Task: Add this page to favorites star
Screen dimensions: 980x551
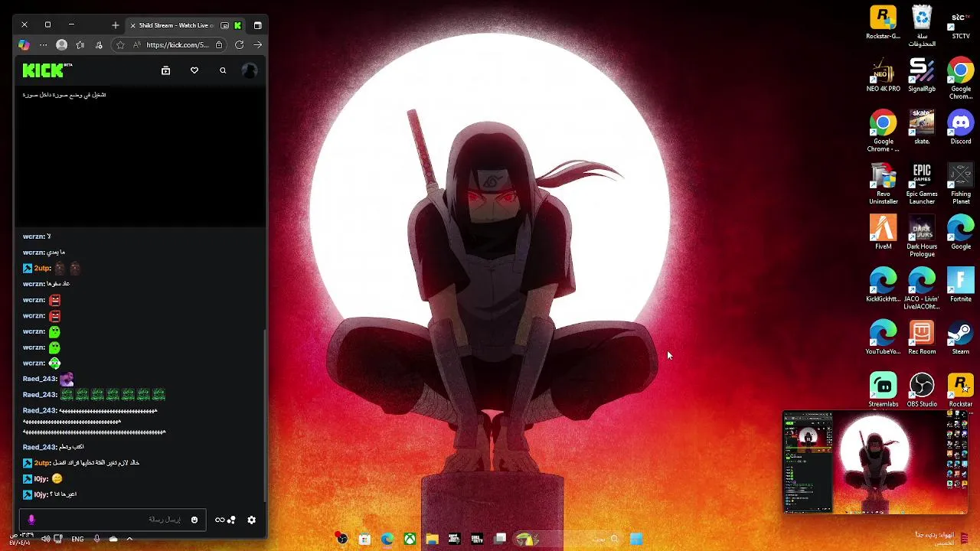Action: pos(120,45)
